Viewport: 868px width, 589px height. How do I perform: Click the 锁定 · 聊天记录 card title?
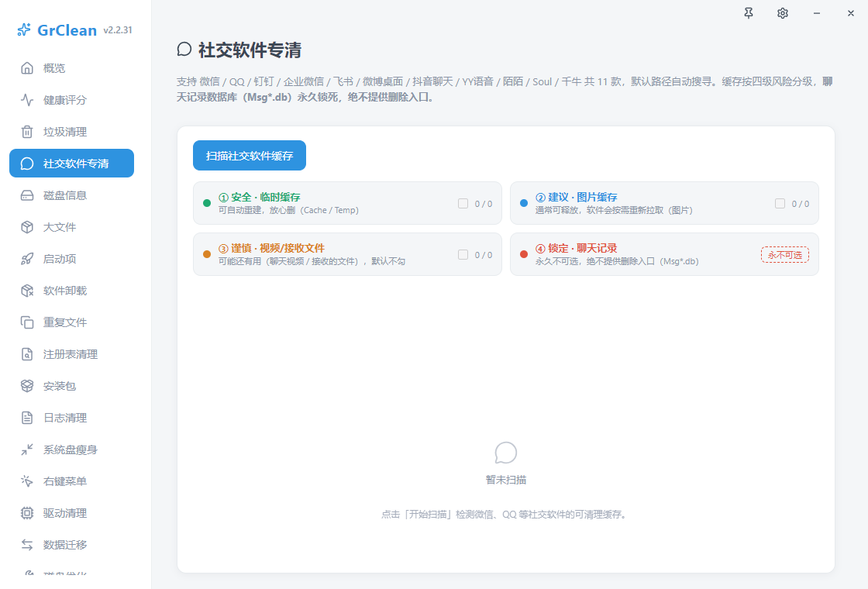click(577, 248)
